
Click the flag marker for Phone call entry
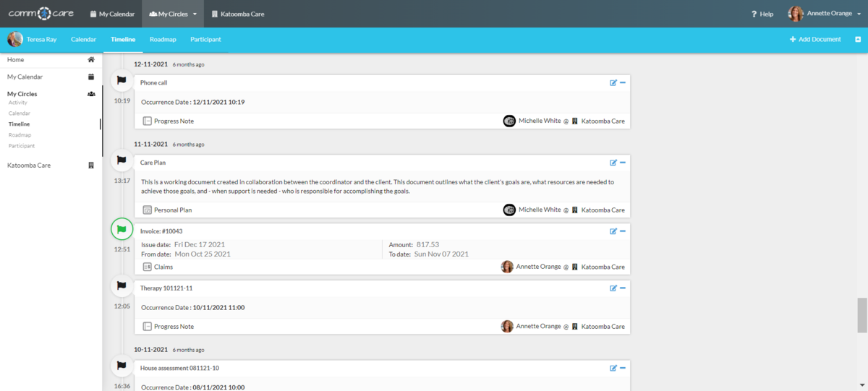point(122,81)
